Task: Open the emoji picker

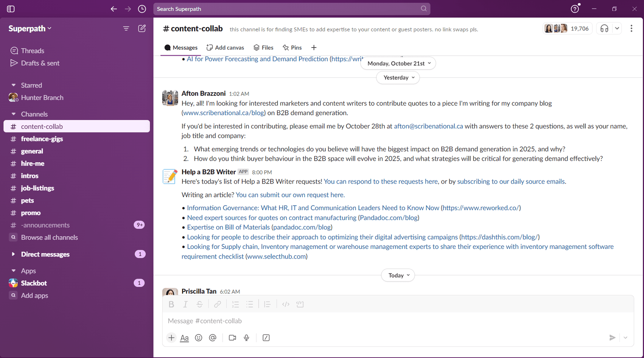Action: pos(198,338)
